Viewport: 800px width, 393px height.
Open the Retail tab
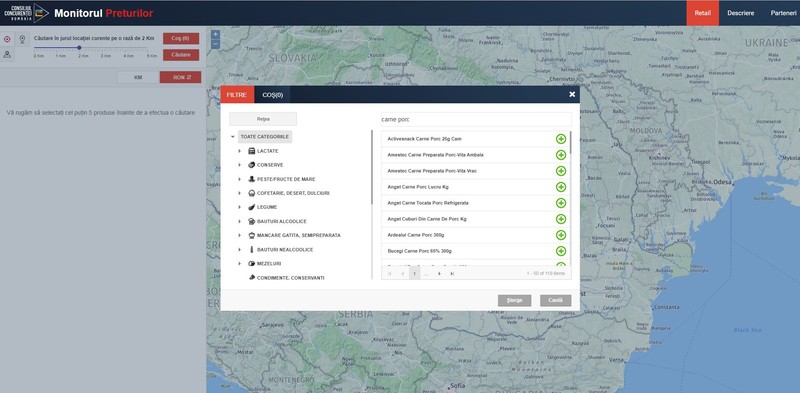click(703, 13)
